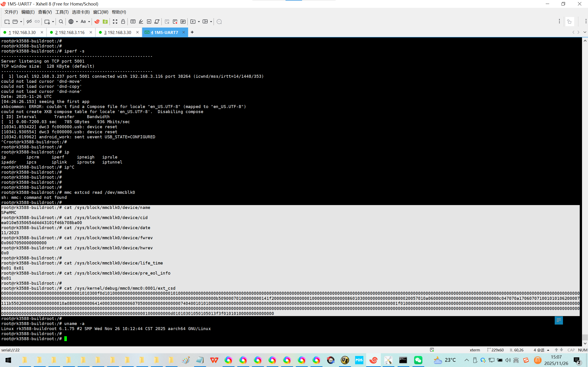Screen dimensions: 588x367
Task: Click the red Xshell swirl toolbar icon
Action: (x=97, y=22)
